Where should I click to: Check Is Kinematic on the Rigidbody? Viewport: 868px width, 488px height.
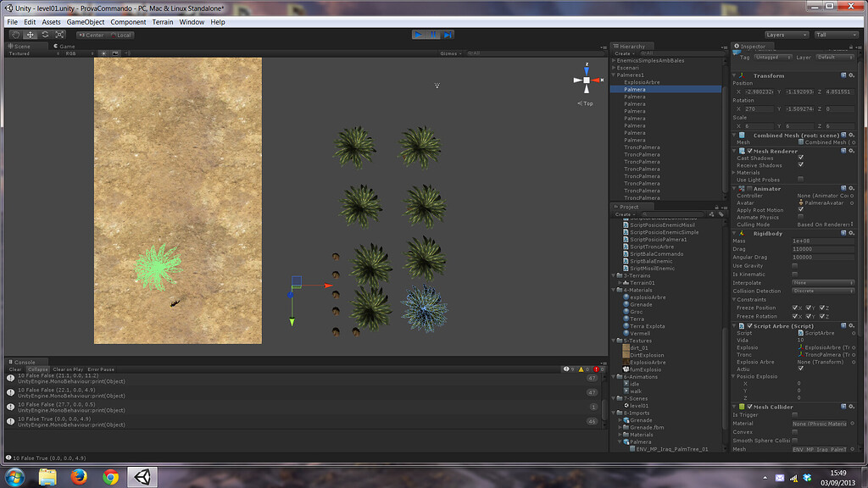tap(794, 274)
